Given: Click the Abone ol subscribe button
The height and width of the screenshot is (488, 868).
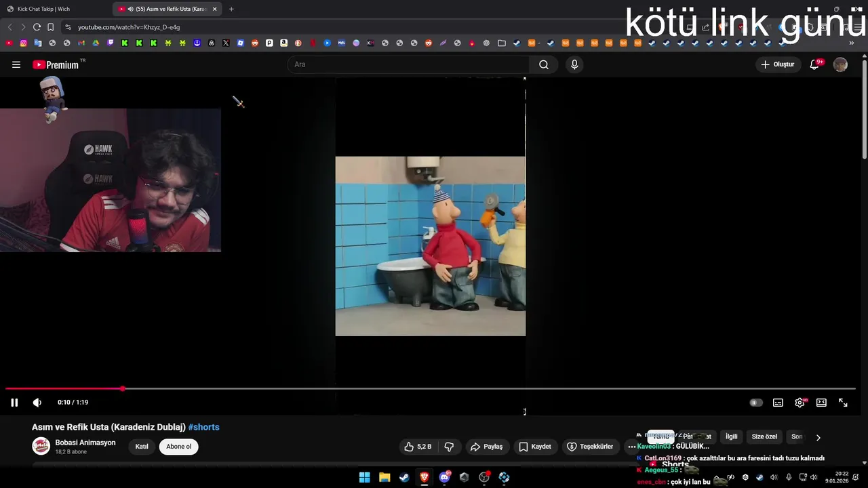Looking at the screenshot, I should (179, 447).
